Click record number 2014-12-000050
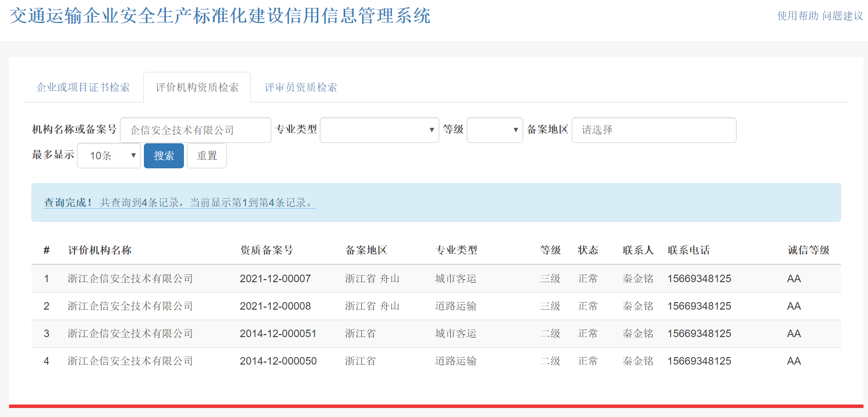The width and height of the screenshot is (868, 417). click(x=278, y=361)
